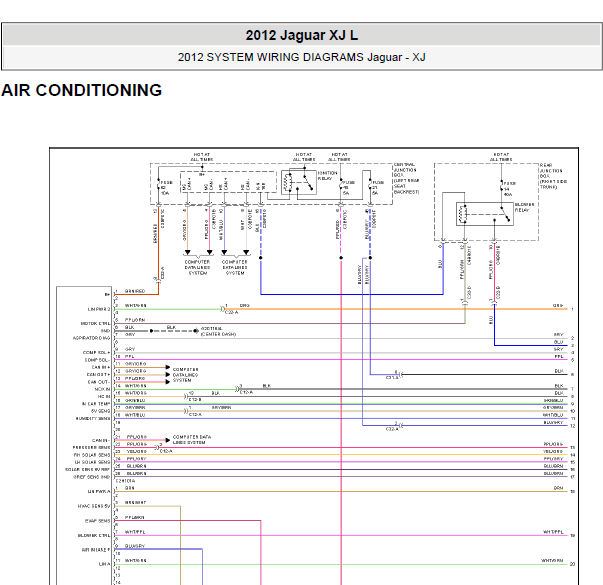Screen dimensions: 603x585
Task: Click the "AIR CONDITIONING" heading
Action: tap(82, 90)
